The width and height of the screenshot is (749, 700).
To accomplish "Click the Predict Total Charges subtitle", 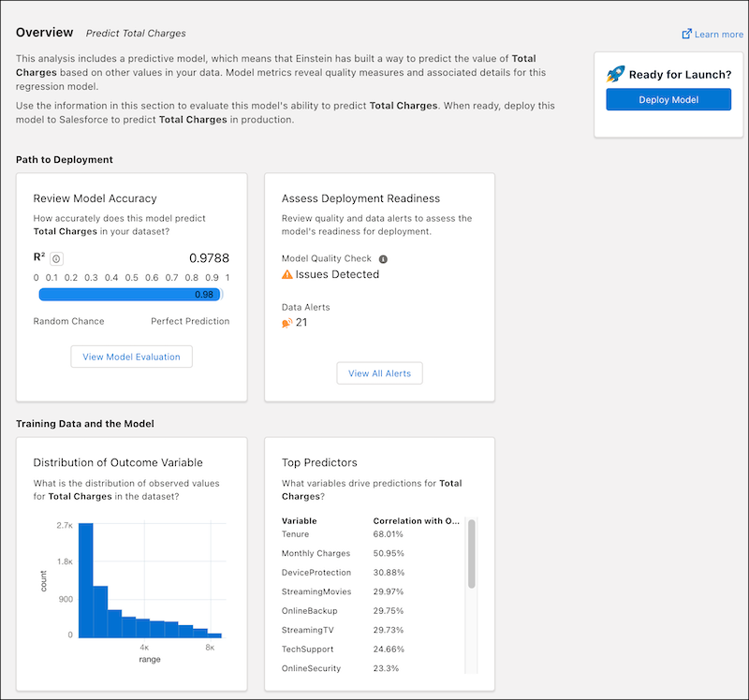I will point(136,34).
